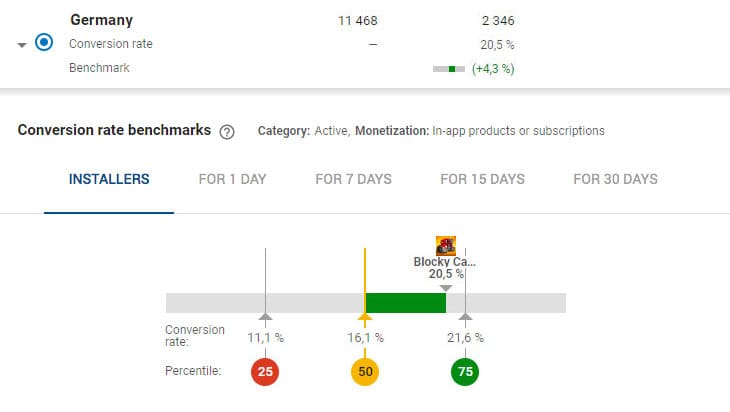The height and width of the screenshot is (412, 730).
Task: Open the For 7 Days tab
Action: click(x=353, y=180)
